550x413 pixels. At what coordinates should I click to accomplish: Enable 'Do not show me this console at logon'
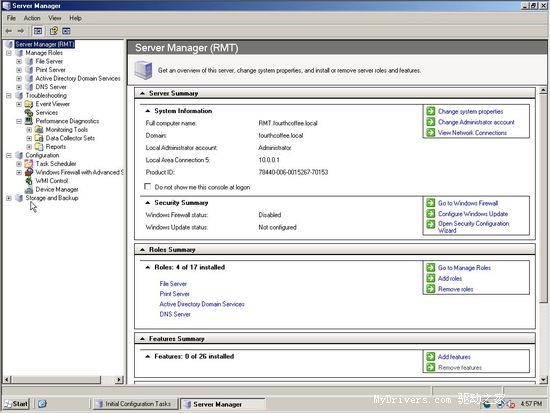(x=148, y=187)
